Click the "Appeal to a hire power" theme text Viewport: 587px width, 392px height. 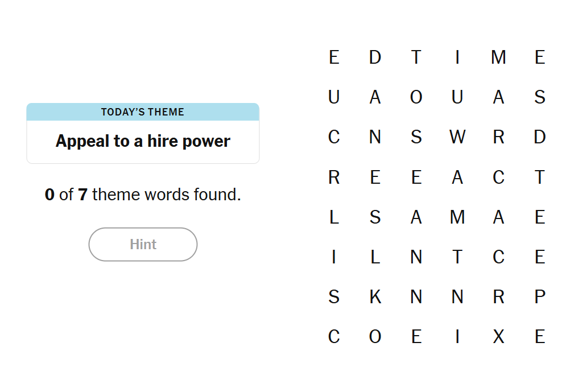point(143,141)
